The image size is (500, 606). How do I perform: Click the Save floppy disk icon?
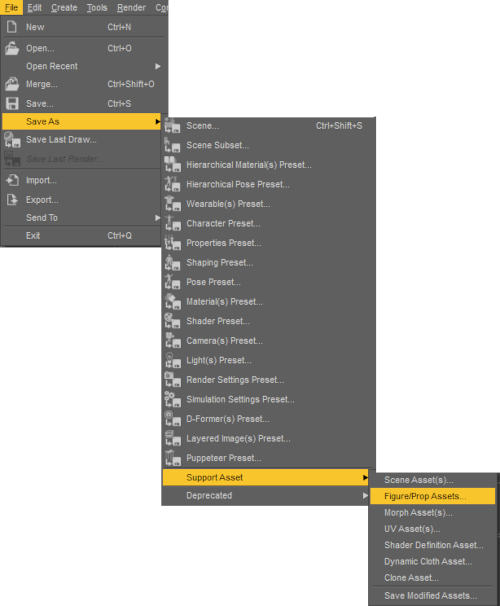[x=12, y=104]
